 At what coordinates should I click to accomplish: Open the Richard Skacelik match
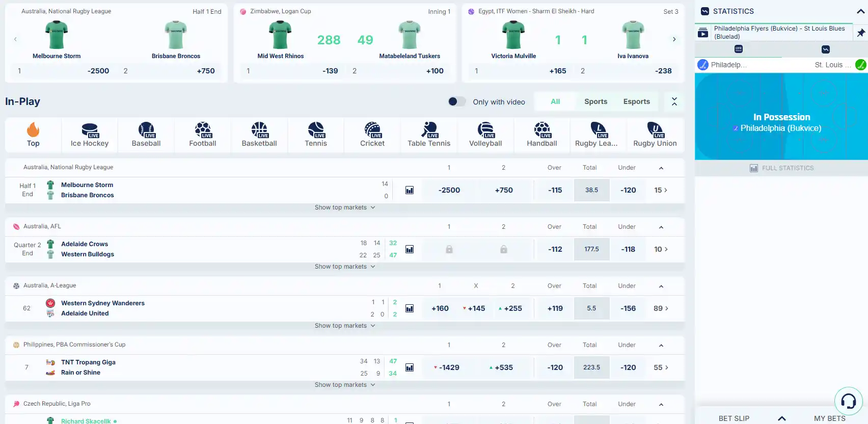(x=86, y=421)
